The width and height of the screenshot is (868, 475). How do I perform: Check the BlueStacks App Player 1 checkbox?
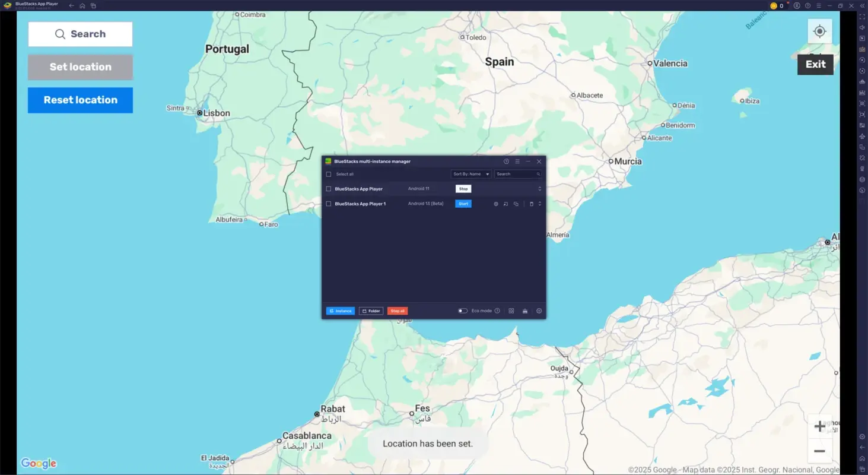coord(329,204)
